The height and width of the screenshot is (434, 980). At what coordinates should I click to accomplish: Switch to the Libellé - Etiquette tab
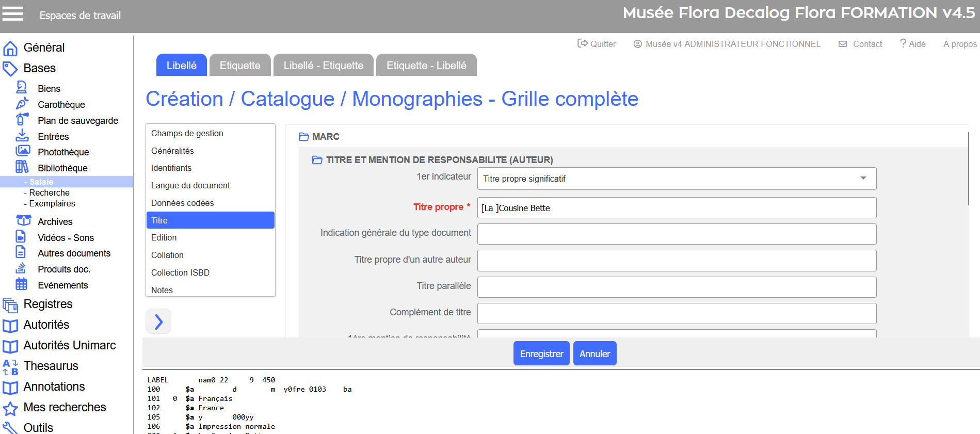click(324, 66)
